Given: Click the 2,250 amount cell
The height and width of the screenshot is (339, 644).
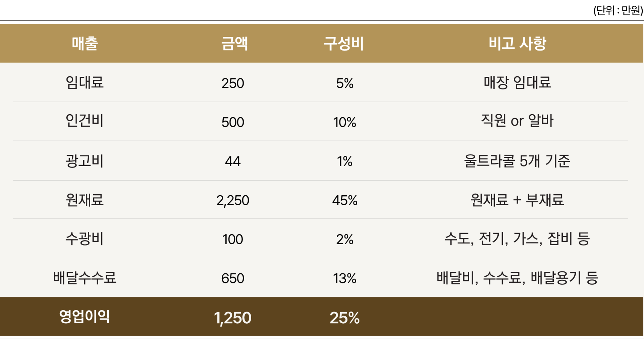Looking at the screenshot, I should pos(233,200).
